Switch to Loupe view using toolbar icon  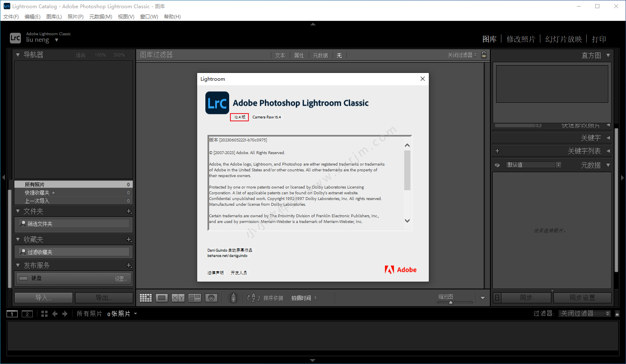pyautogui.click(x=162, y=298)
